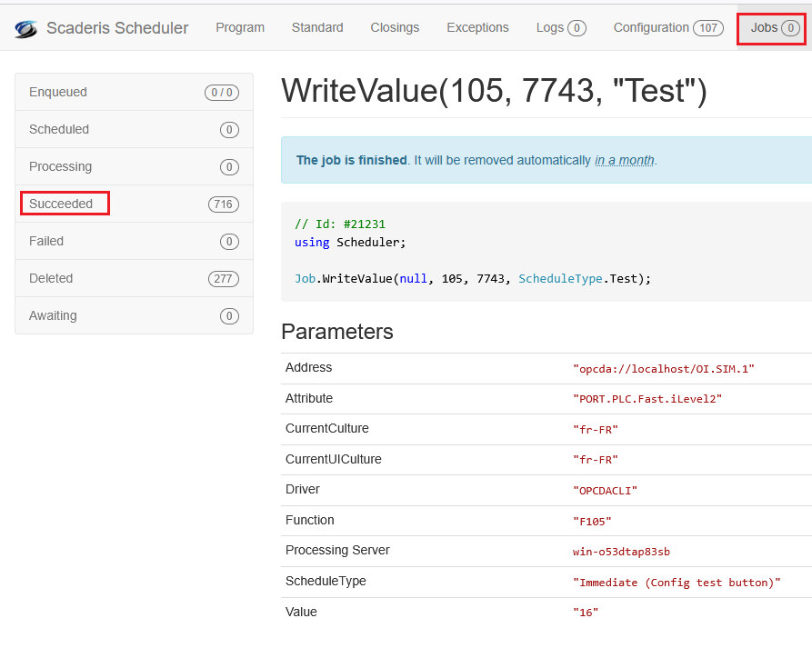The height and width of the screenshot is (668, 812).
Task: Open the Logs tab
Action: click(560, 27)
